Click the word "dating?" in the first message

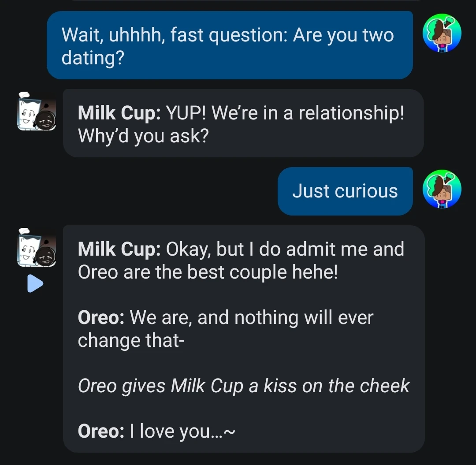[93, 58]
